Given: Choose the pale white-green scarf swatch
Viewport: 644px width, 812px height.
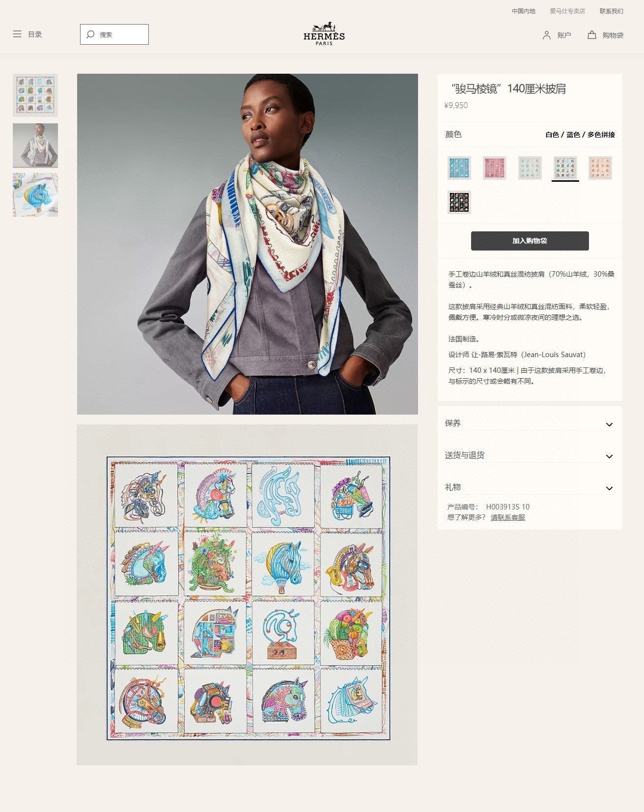Looking at the screenshot, I should point(530,168).
